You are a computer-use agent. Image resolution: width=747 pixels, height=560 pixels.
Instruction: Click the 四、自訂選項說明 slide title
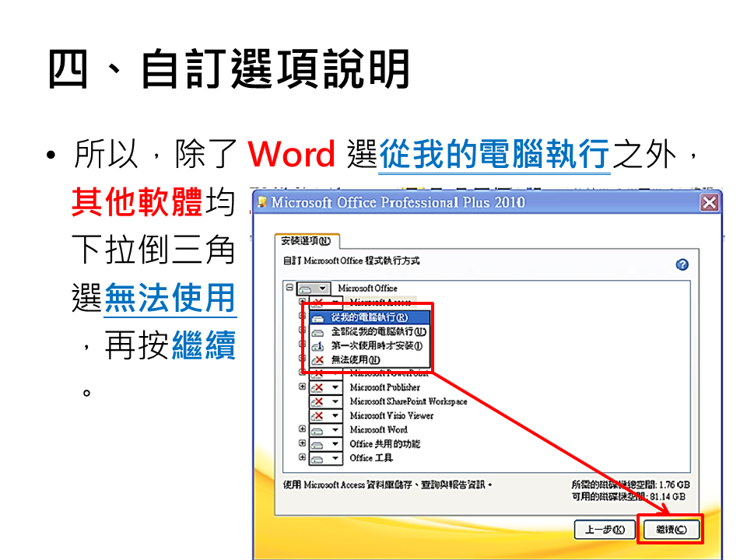pyautogui.click(x=229, y=69)
